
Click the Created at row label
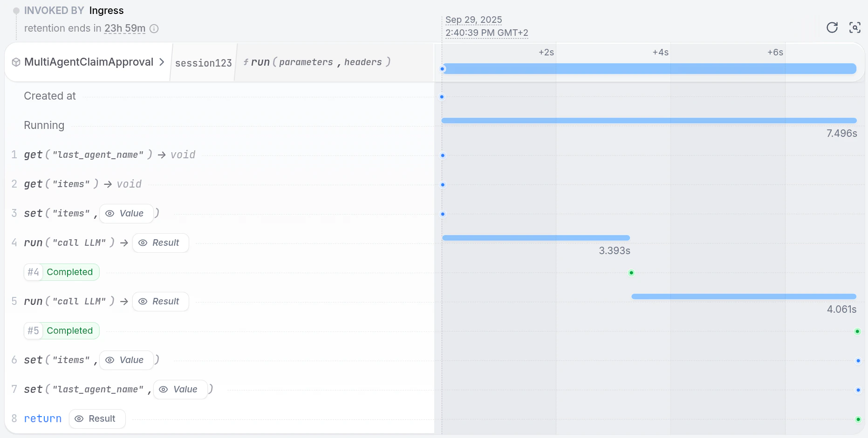pyautogui.click(x=50, y=96)
